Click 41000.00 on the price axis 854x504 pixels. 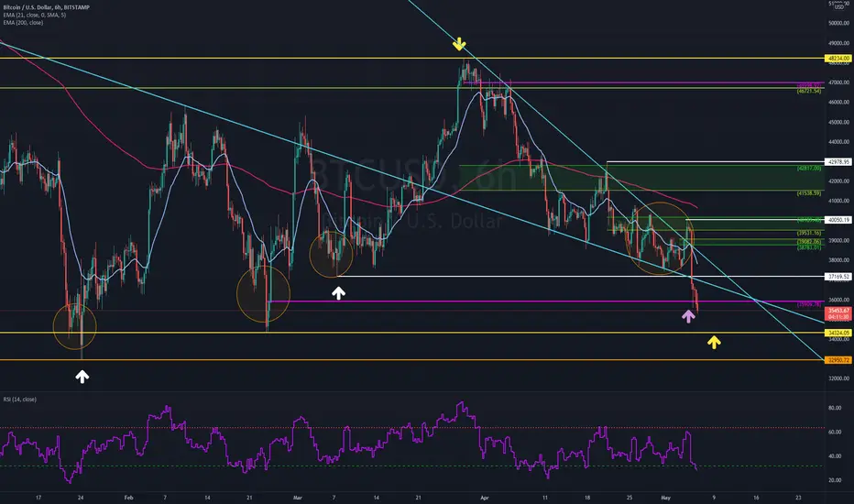pos(838,201)
